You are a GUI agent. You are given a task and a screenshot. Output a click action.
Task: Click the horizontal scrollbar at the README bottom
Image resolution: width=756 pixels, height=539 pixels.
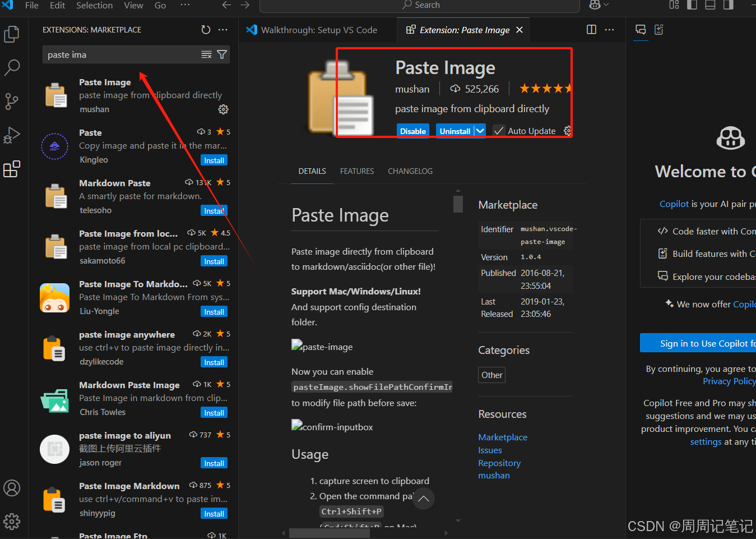[330, 533]
